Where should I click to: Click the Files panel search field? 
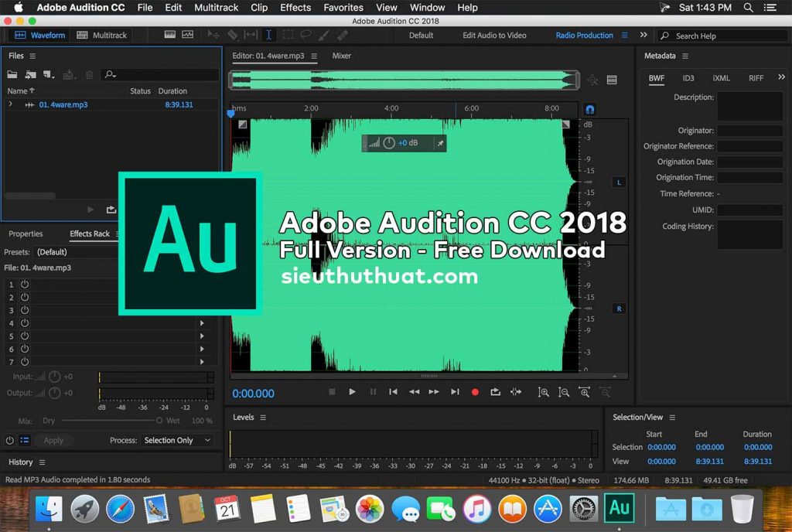[x=159, y=75]
